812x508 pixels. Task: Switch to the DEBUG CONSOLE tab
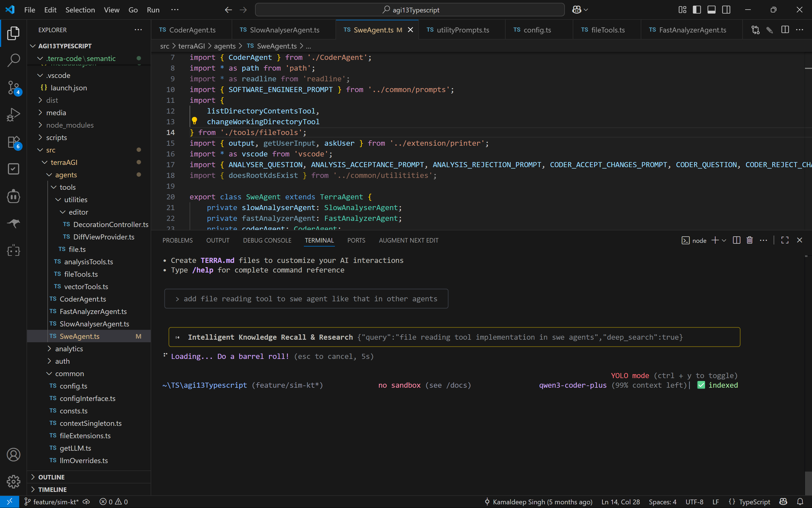(x=267, y=240)
